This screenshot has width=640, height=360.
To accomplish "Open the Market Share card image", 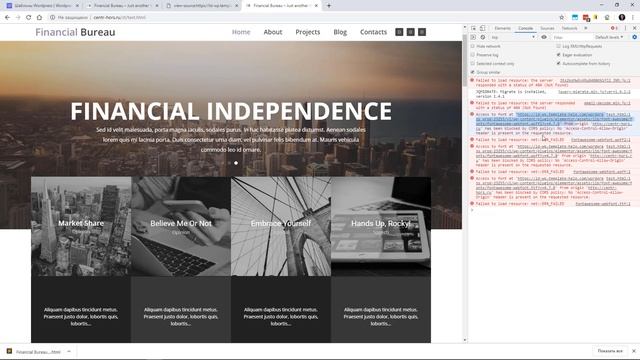I will (81, 227).
